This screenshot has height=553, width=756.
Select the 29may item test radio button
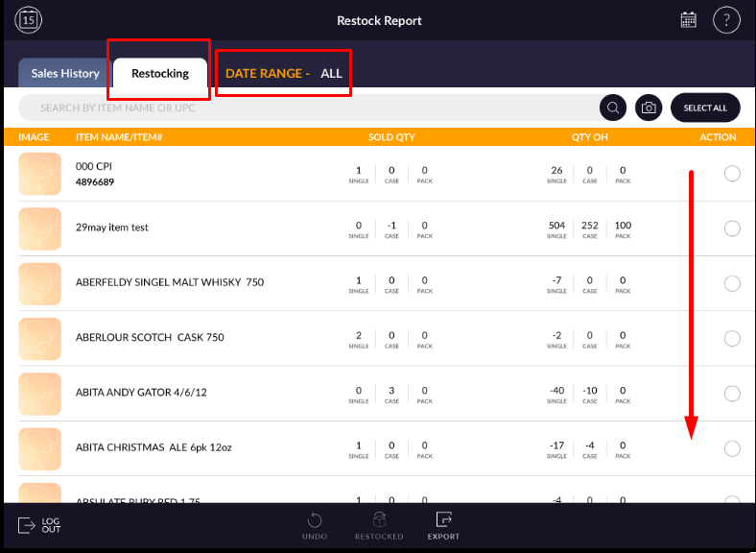(732, 228)
